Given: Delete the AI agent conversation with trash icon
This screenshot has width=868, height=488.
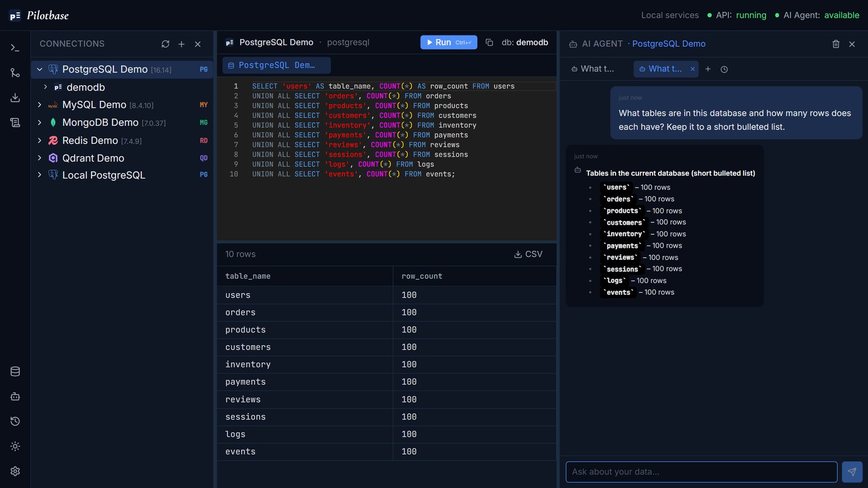Looking at the screenshot, I should click(836, 44).
